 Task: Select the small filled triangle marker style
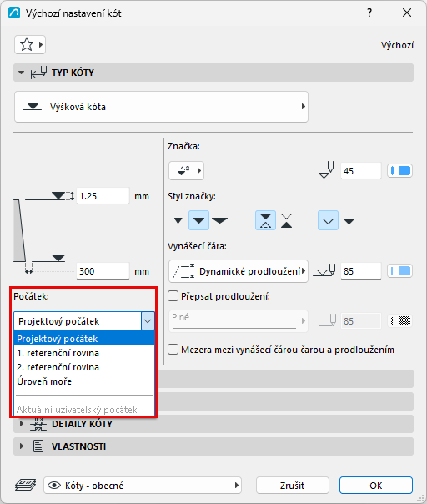point(178,220)
